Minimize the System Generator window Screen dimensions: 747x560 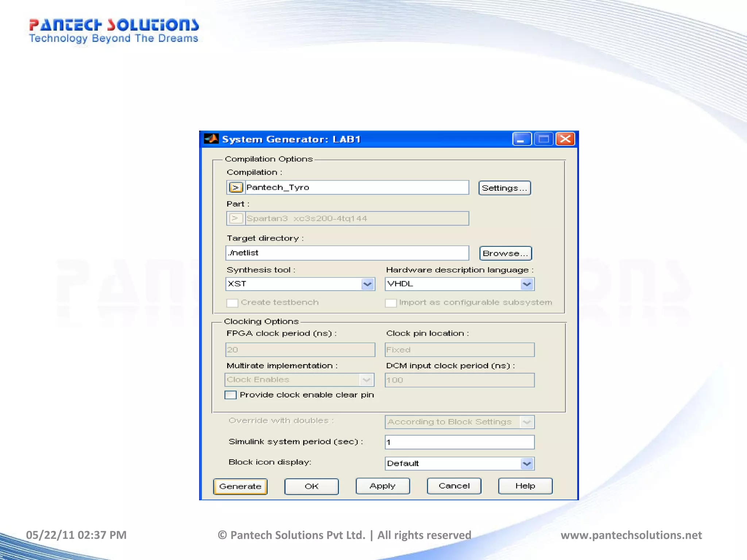522,139
